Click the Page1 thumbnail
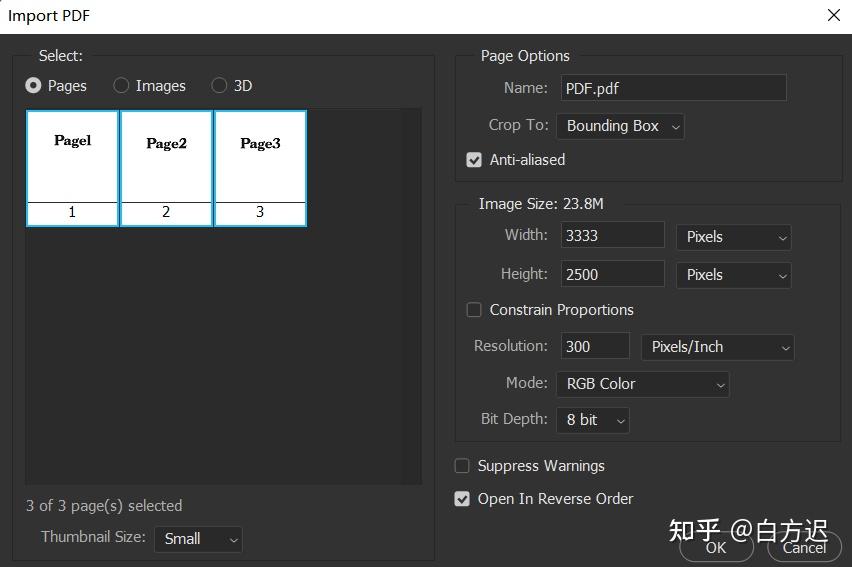Image resolution: width=852 pixels, height=567 pixels. click(x=72, y=169)
